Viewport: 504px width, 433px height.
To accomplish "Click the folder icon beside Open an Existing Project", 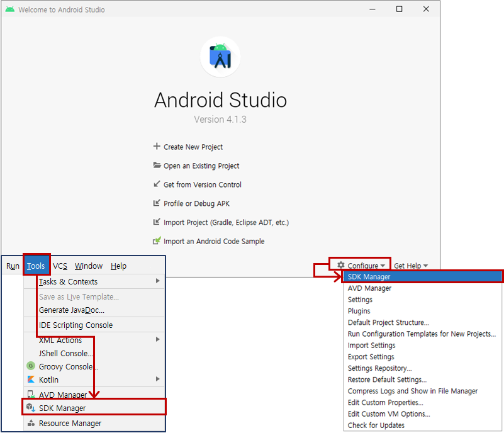I will click(157, 166).
